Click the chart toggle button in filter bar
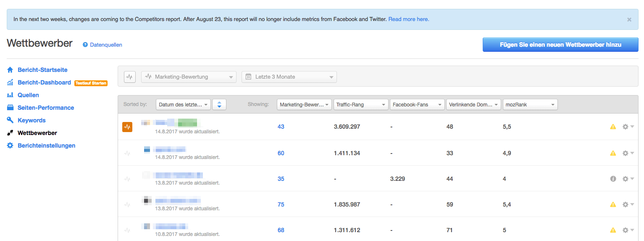The width and height of the screenshot is (644, 241). coord(130,77)
